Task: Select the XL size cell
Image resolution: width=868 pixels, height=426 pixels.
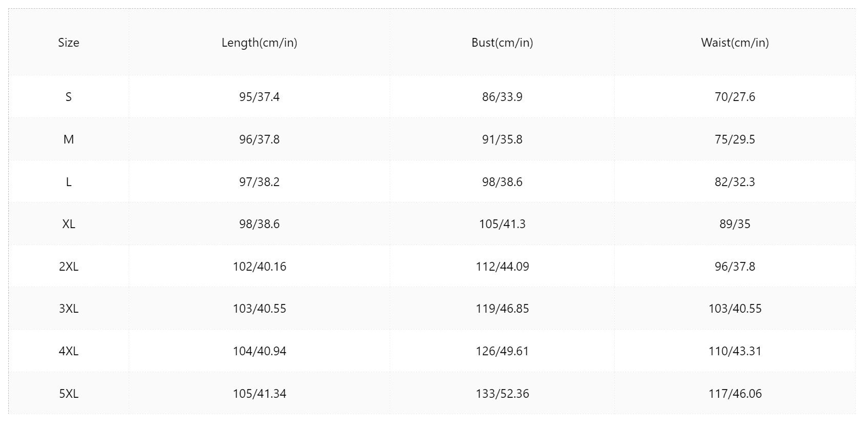Action: point(69,224)
